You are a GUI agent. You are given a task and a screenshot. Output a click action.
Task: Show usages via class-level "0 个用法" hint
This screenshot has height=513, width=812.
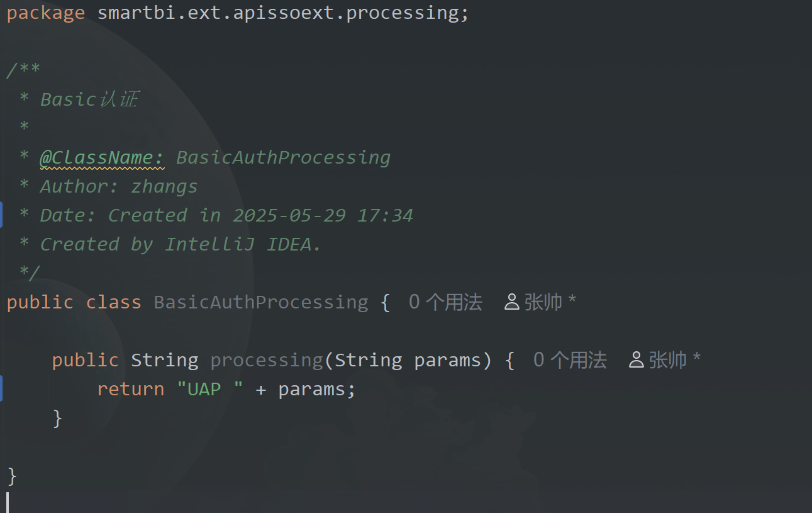[445, 302]
